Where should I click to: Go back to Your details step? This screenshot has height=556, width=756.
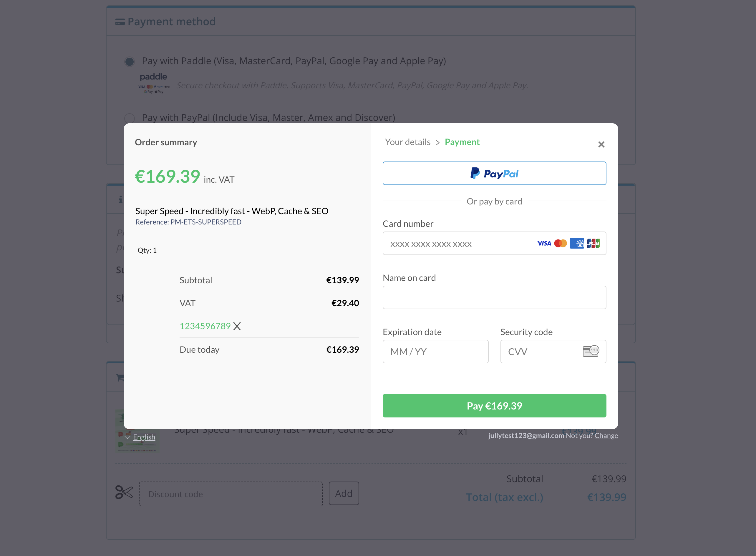tap(407, 142)
